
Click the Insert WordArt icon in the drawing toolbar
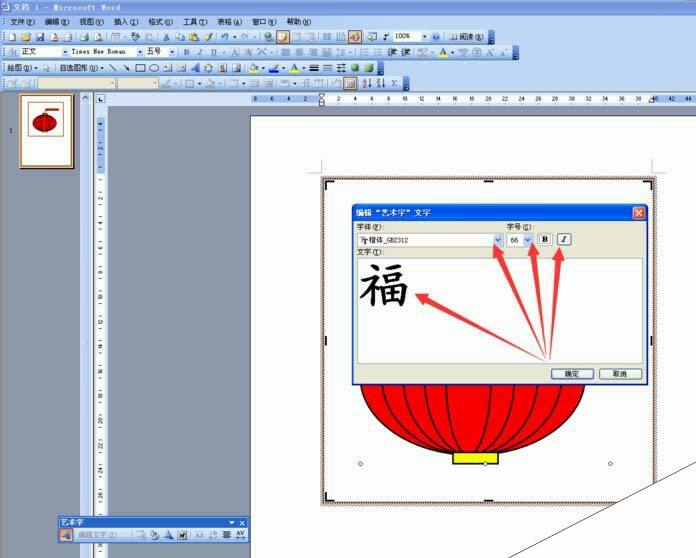[x=196, y=68]
